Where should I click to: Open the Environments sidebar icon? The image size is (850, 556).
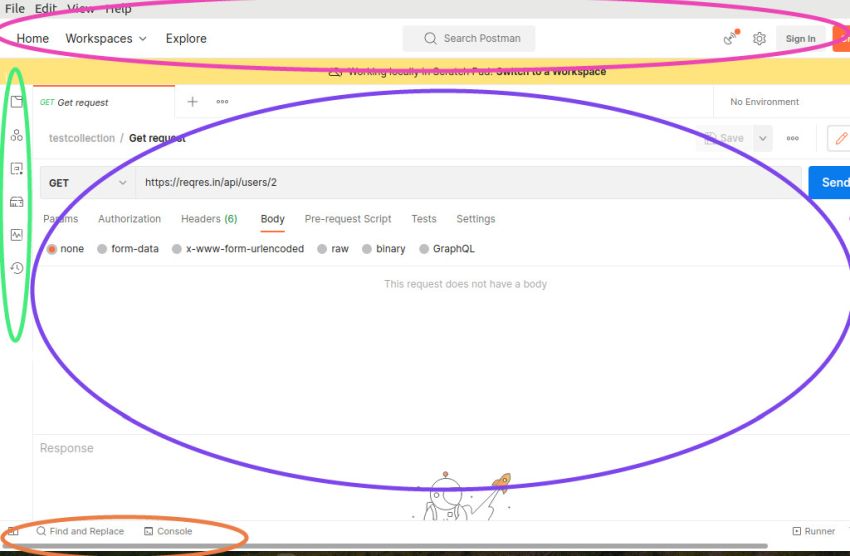[x=17, y=169]
